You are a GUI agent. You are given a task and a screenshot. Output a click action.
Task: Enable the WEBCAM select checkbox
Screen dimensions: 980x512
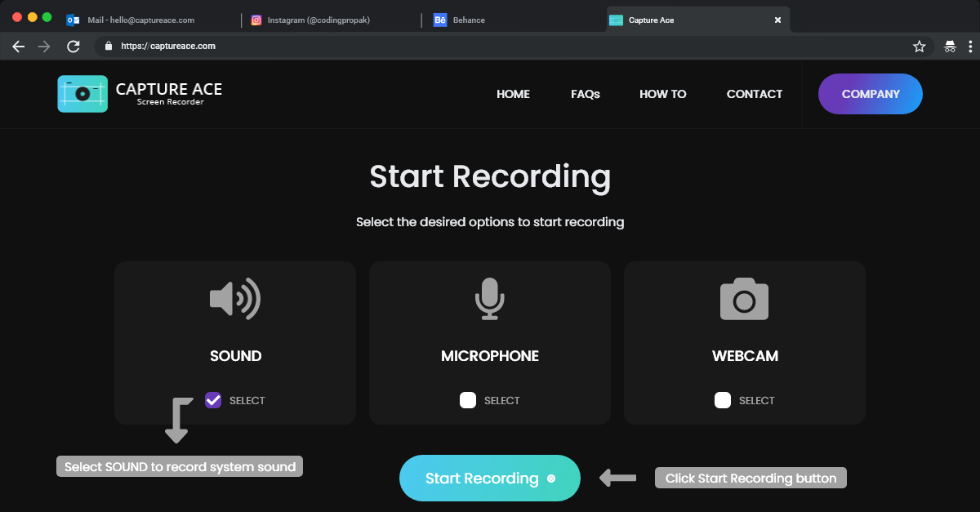[723, 400]
